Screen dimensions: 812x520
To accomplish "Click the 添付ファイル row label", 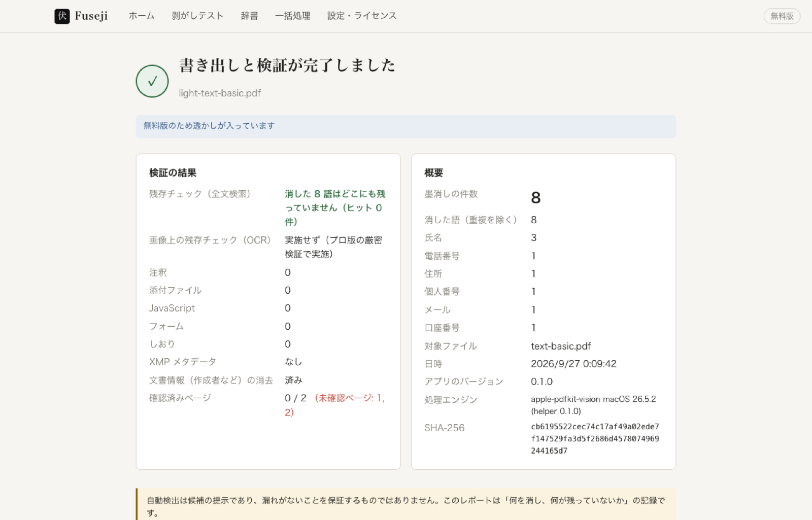I will point(175,290).
